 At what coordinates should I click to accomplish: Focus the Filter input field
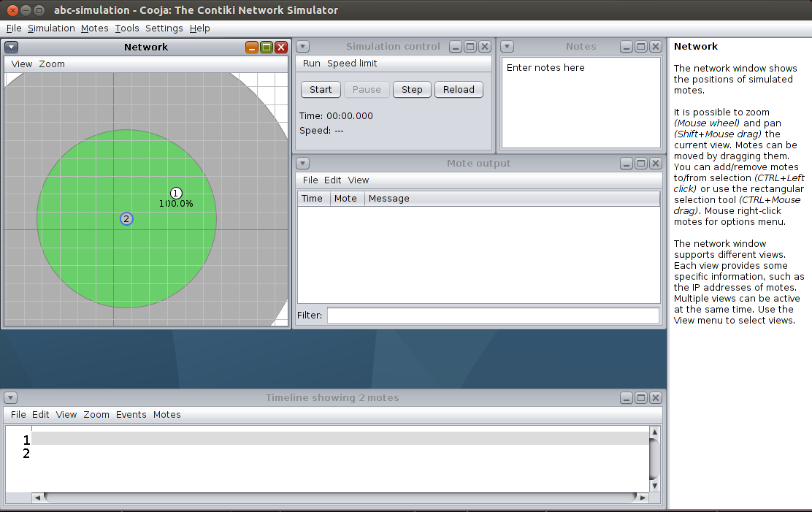[493, 315]
